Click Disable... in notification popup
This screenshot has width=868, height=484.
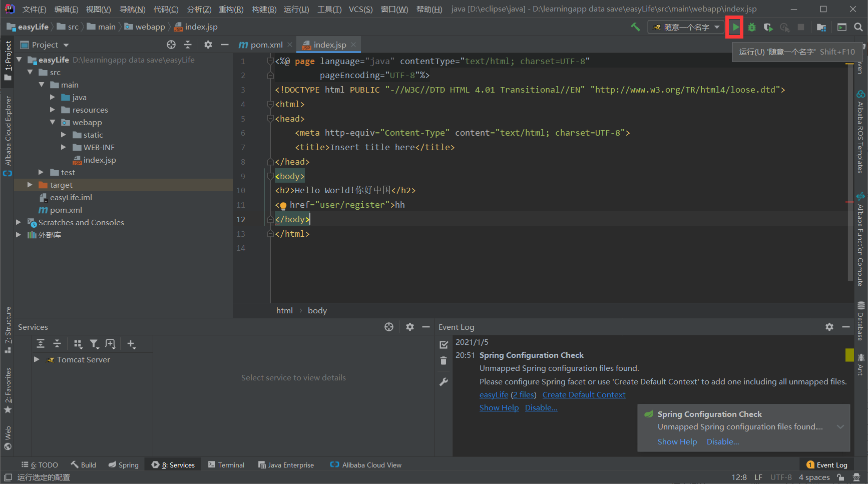point(723,441)
